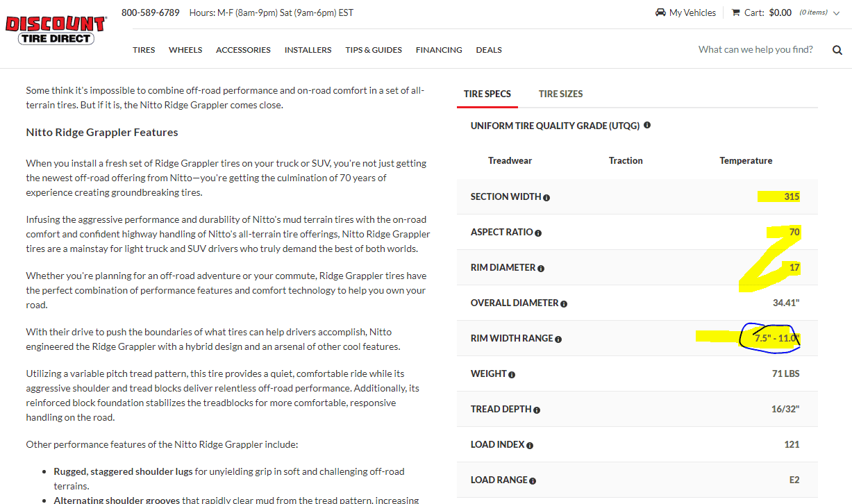Image resolution: width=852 pixels, height=504 pixels.
Task: Open the Rim Width Range info icon
Action: tap(558, 339)
